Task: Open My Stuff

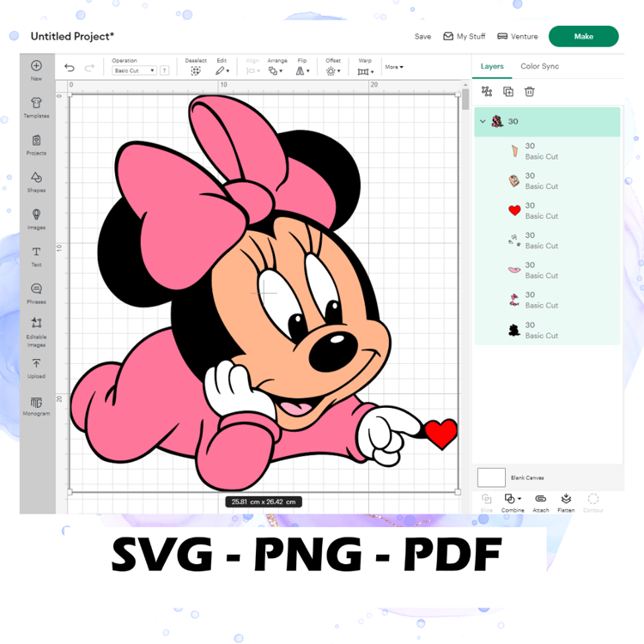Action: [464, 37]
